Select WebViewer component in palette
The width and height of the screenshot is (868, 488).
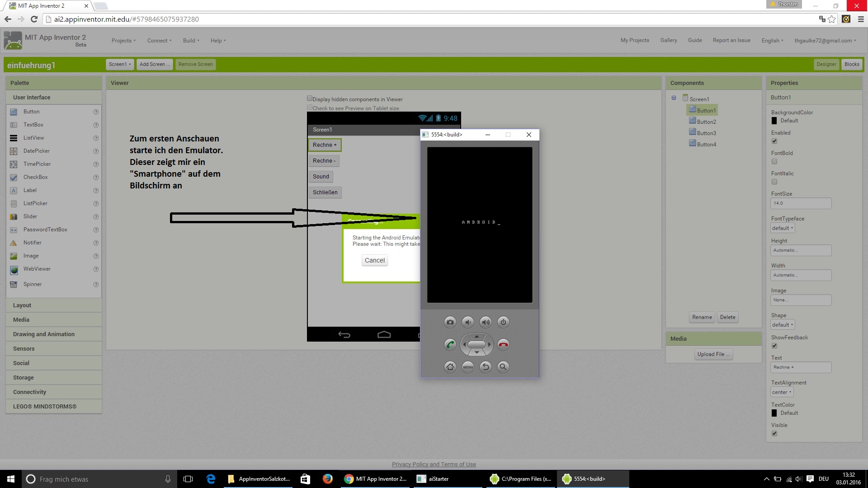click(x=37, y=269)
